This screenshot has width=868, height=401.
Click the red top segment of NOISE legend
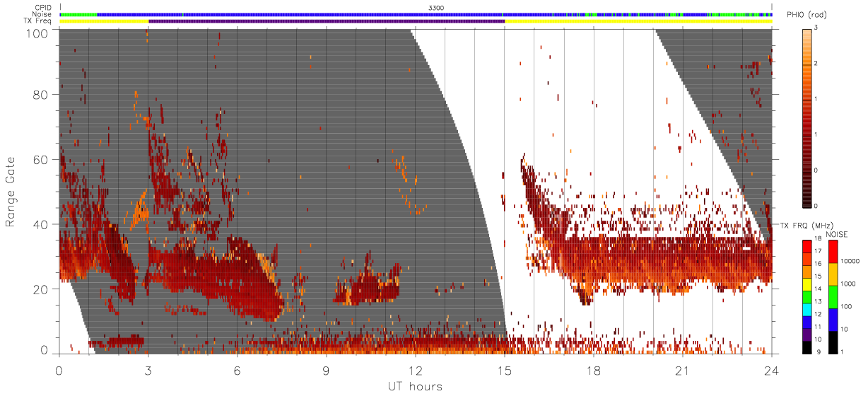tap(833, 252)
